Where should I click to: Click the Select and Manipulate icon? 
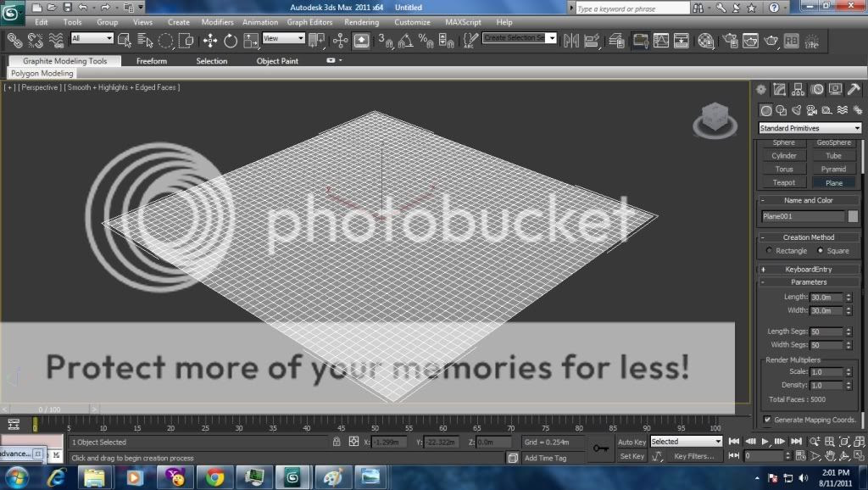click(x=340, y=41)
